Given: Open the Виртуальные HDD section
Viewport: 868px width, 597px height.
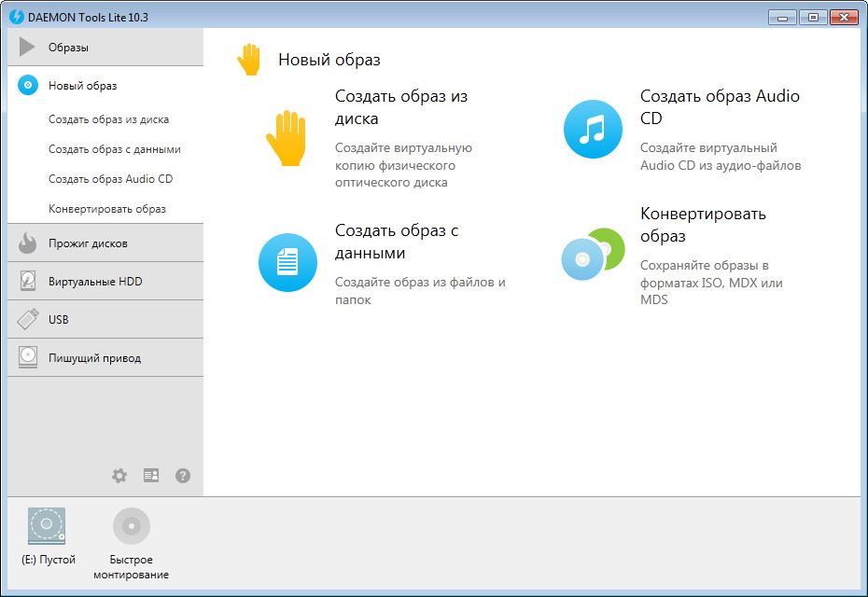Looking at the screenshot, I should 105,281.
